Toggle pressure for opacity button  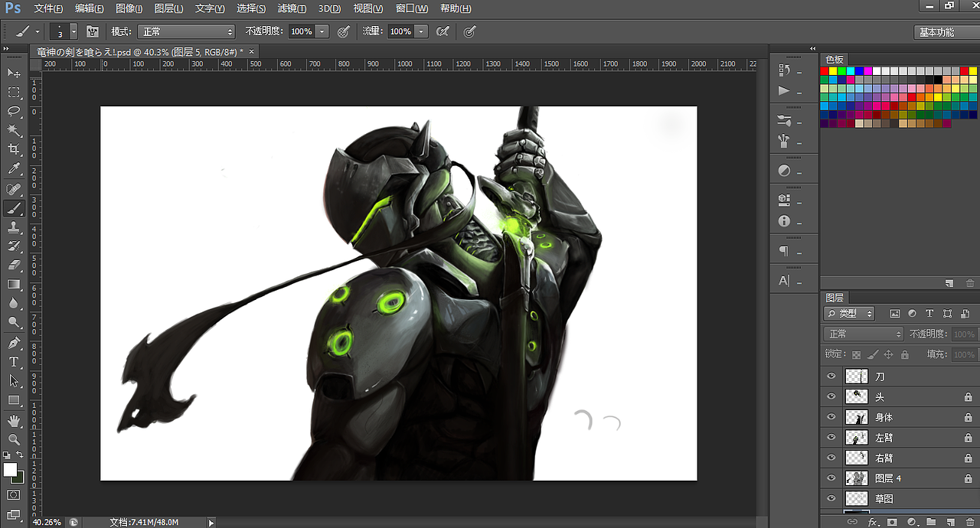[x=344, y=31]
